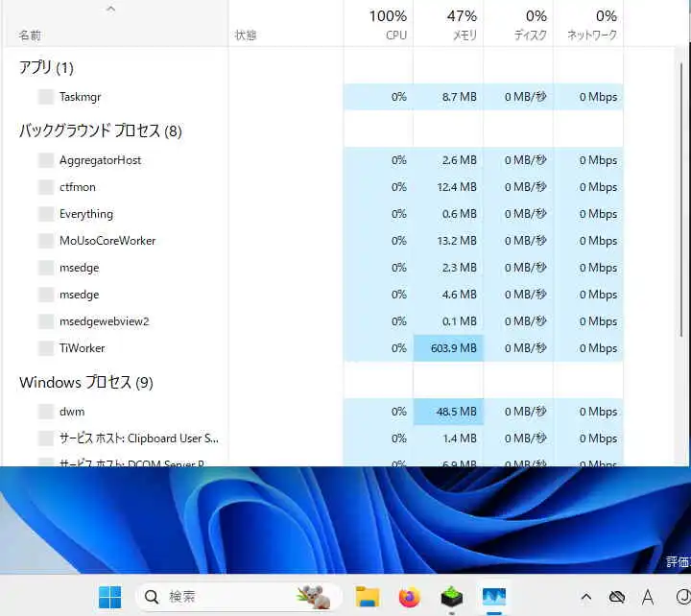Click the ctfmon process icon
This screenshot has width=691, height=616.
click(x=46, y=187)
